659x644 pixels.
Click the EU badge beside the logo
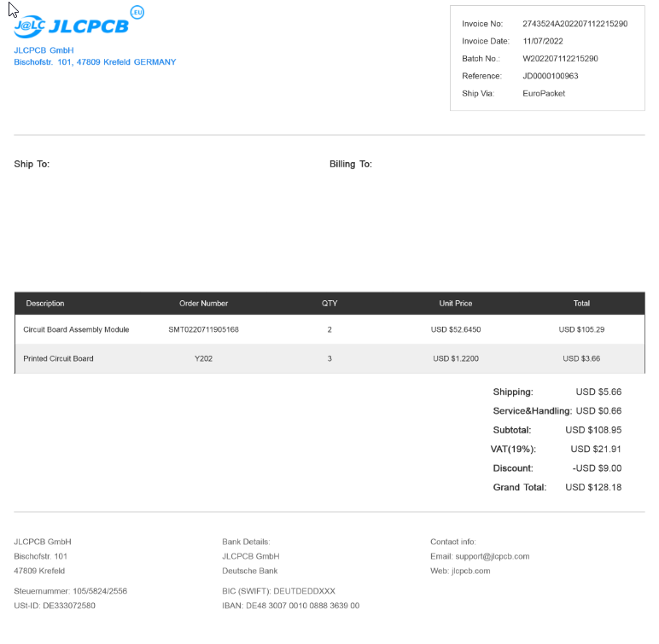(x=137, y=12)
